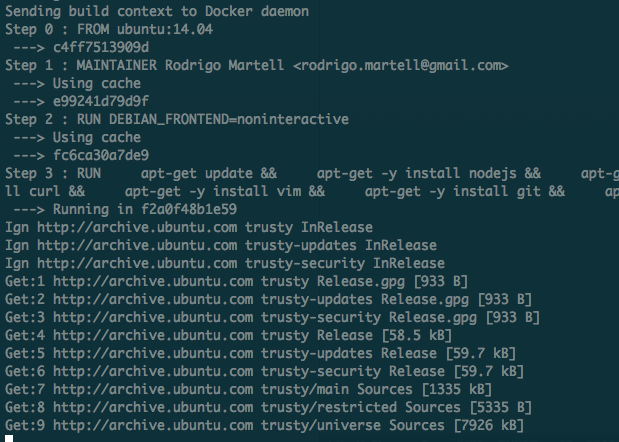Click the terminal cursor block at bottom
Screen dimensions: 619x442
[9, 438]
